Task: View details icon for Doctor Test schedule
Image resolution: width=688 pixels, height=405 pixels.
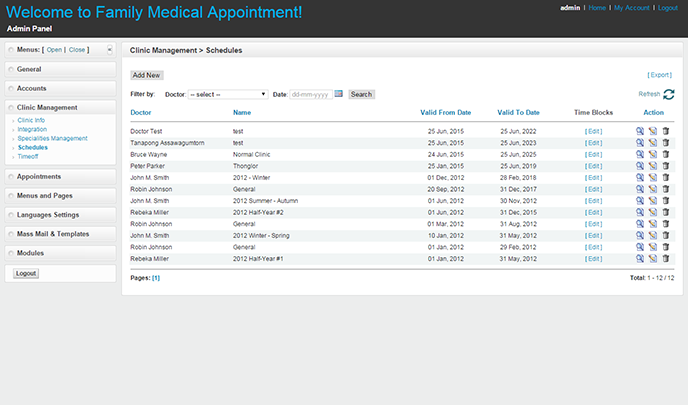Action: point(640,131)
